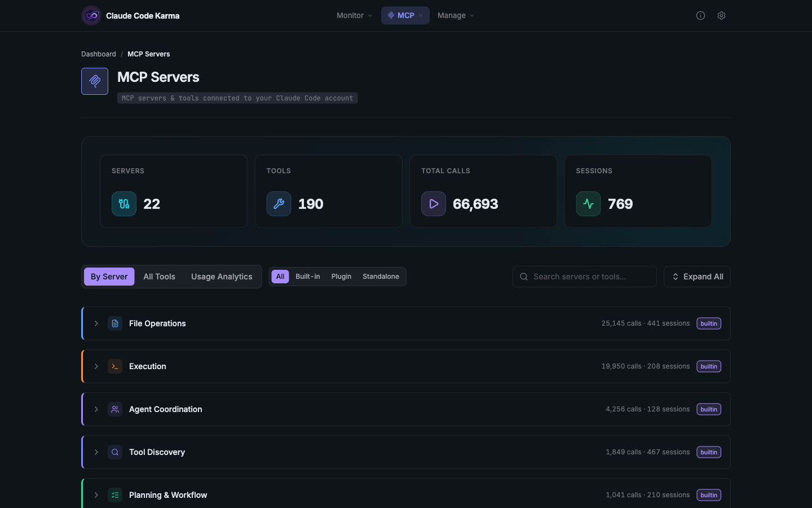Viewport: 812px width, 508px height.
Task: Click the search magnifier icon in search box
Action: [524, 277]
